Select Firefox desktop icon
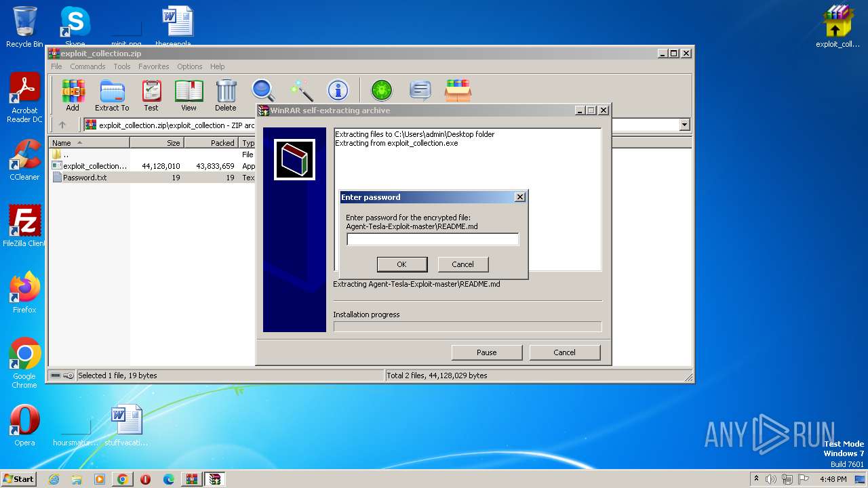 (24, 293)
